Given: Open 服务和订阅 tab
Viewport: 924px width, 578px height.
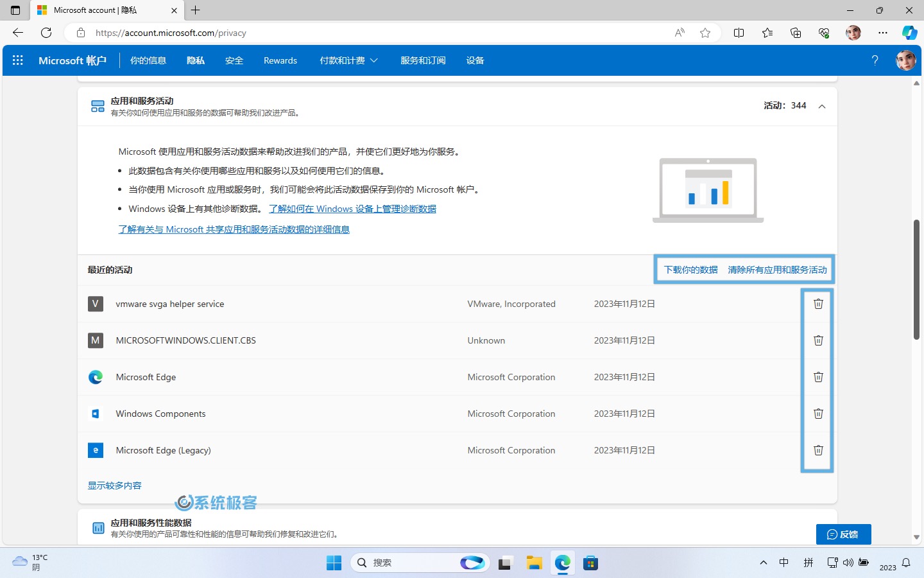Looking at the screenshot, I should 423,60.
